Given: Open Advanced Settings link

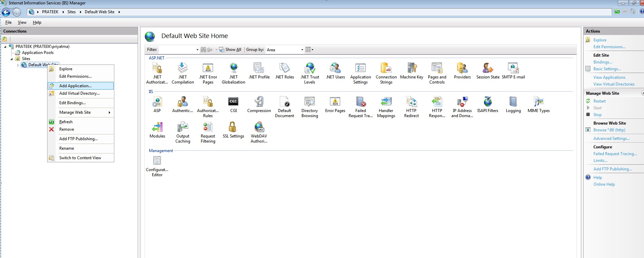Looking at the screenshot, I should tap(611, 139).
